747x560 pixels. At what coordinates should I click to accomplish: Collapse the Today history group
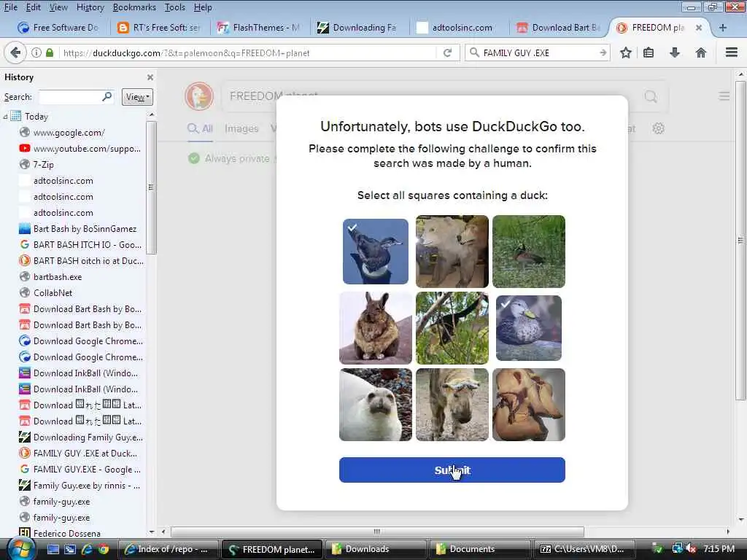pos(5,116)
